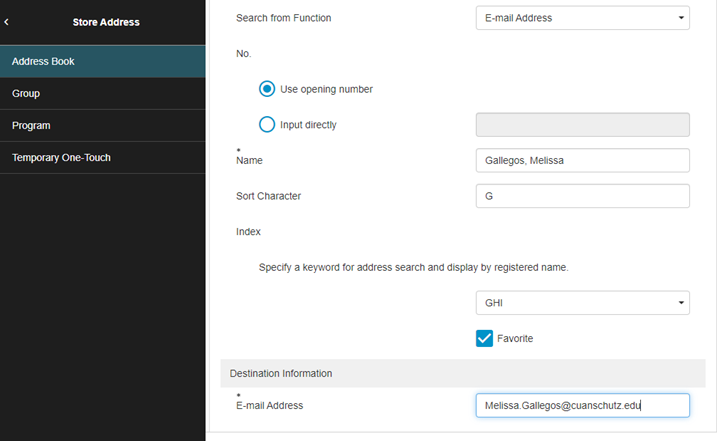The height and width of the screenshot is (441, 717).
Task: Select the Use opening number radio button
Action: point(267,89)
